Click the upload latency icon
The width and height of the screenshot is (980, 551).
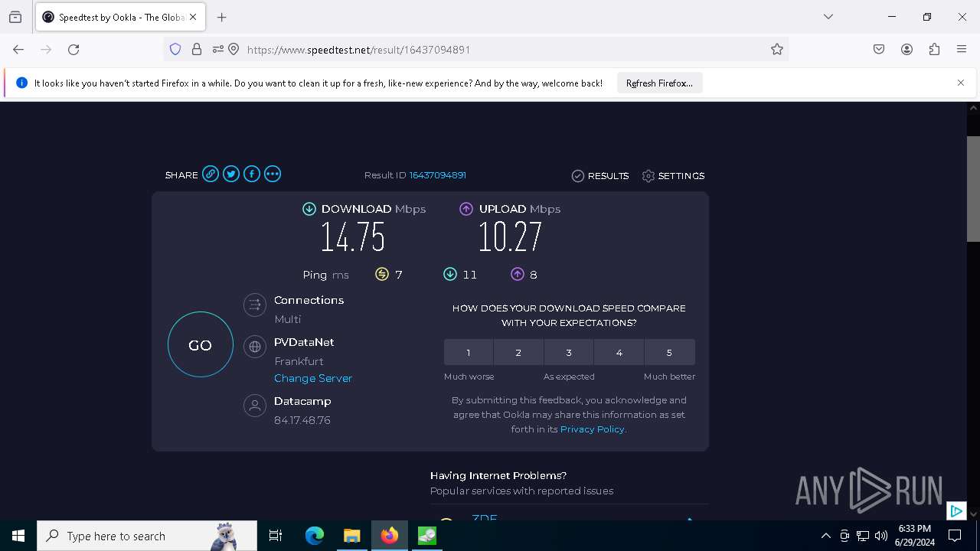pyautogui.click(x=518, y=274)
